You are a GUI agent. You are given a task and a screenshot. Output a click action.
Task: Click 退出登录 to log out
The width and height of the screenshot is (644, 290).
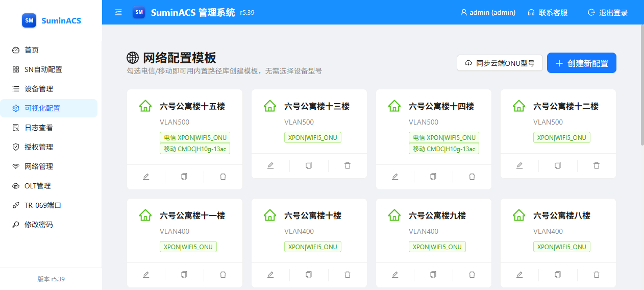click(x=608, y=12)
